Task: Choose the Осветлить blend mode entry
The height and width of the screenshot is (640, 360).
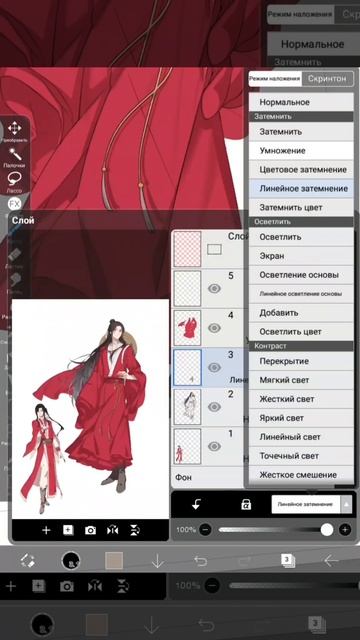Action: click(x=301, y=237)
